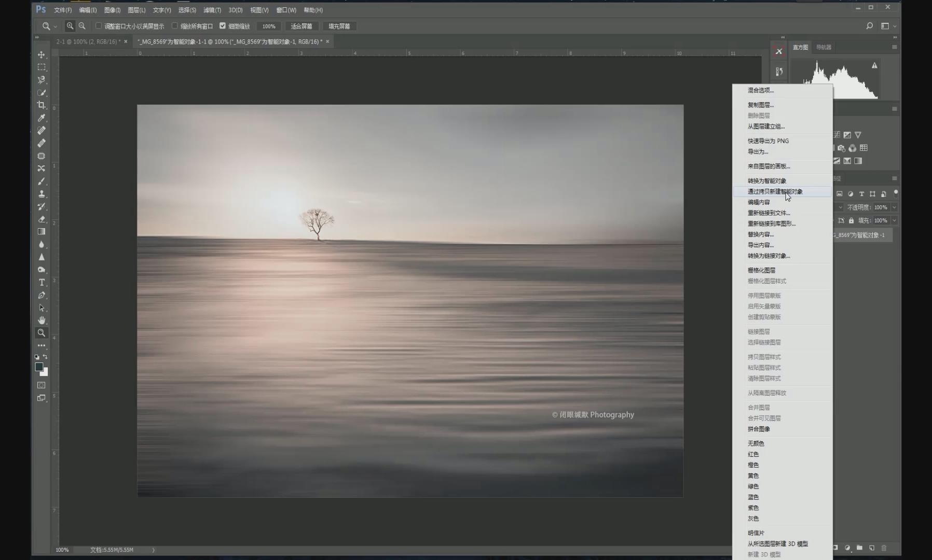The width and height of the screenshot is (932, 560).
Task: Click the Zoom Out mode icon
Action: (x=82, y=26)
